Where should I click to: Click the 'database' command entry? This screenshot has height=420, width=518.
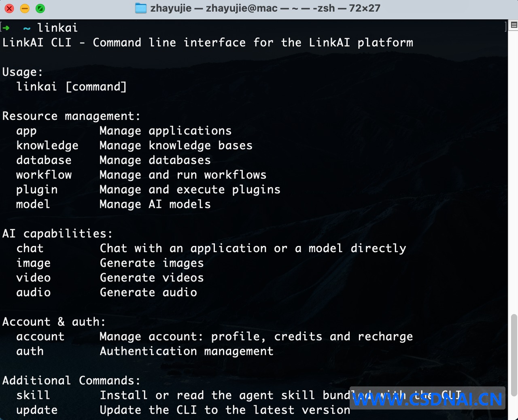tap(44, 160)
